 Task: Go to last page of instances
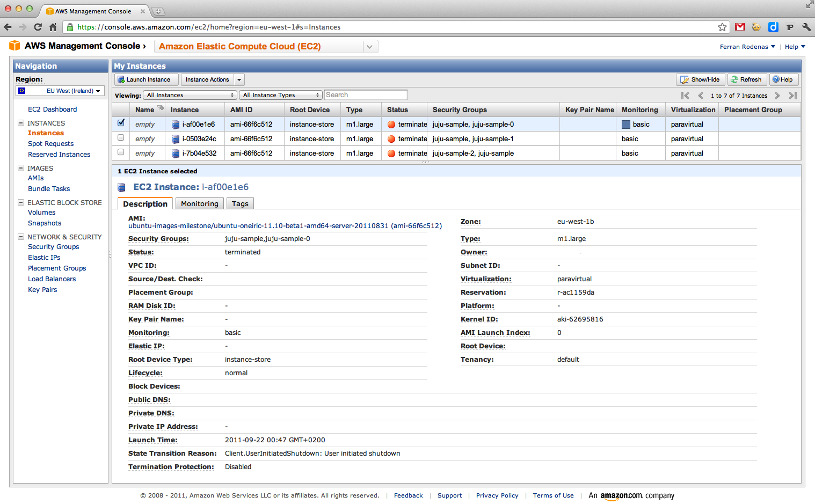tap(792, 96)
